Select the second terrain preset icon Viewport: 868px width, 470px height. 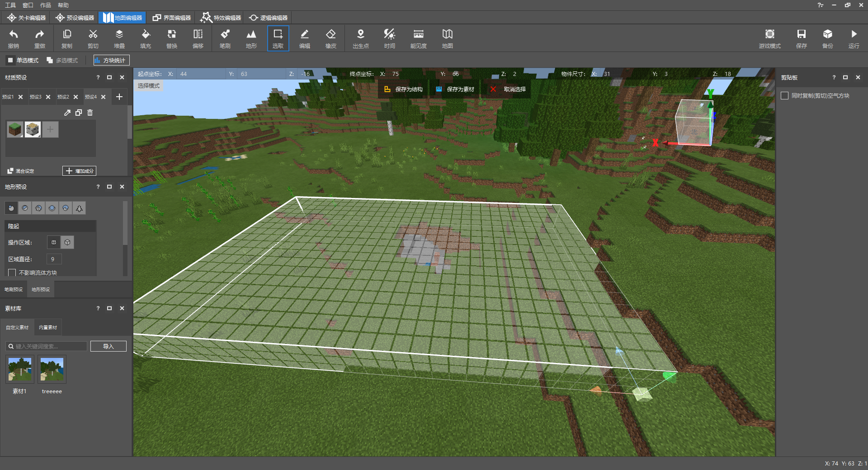[25, 208]
